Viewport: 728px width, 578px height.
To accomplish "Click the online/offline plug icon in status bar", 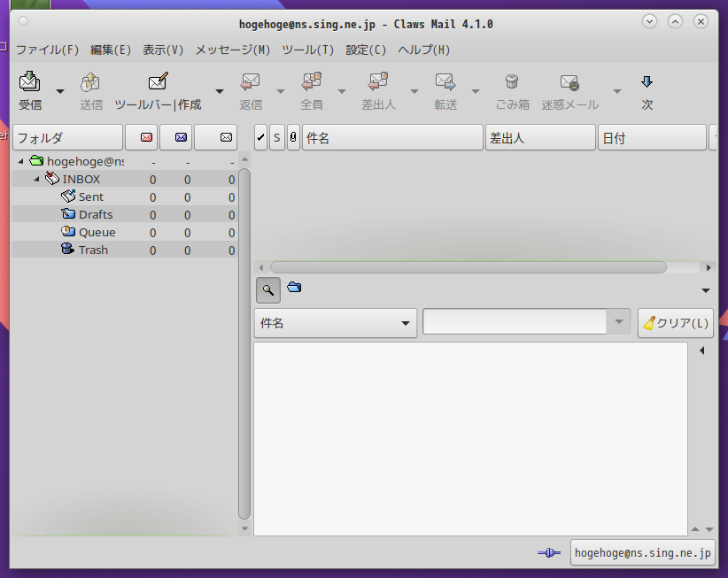I will click(x=549, y=552).
